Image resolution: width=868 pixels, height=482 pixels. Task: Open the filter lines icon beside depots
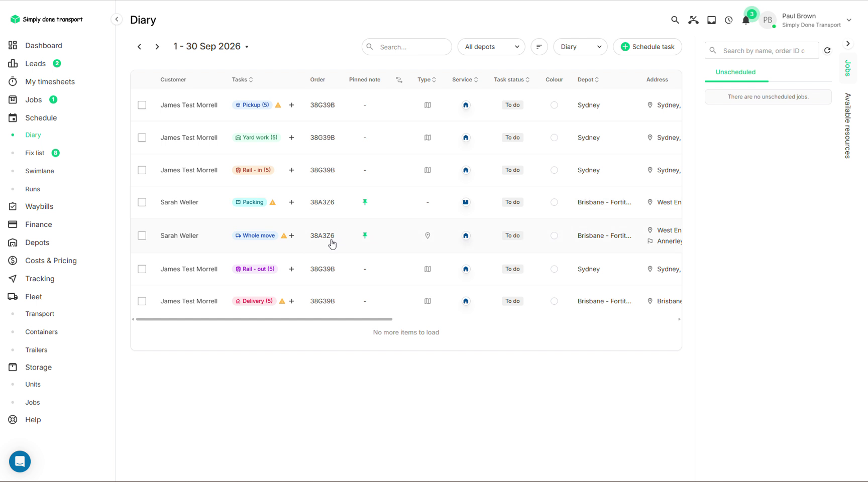tap(539, 47)
